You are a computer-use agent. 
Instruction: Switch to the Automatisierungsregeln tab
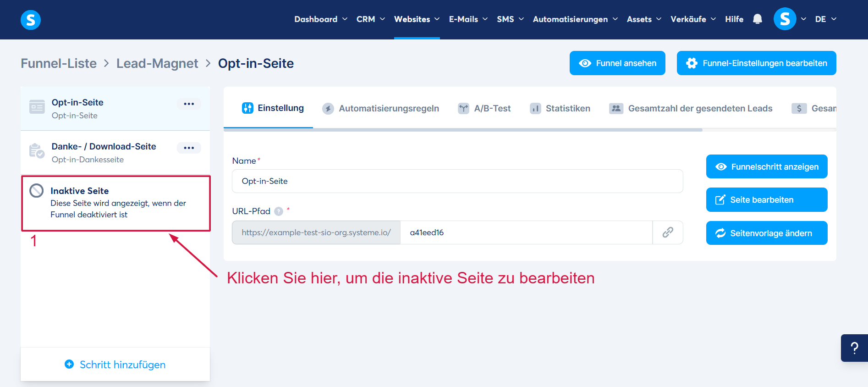click(380, 109)
